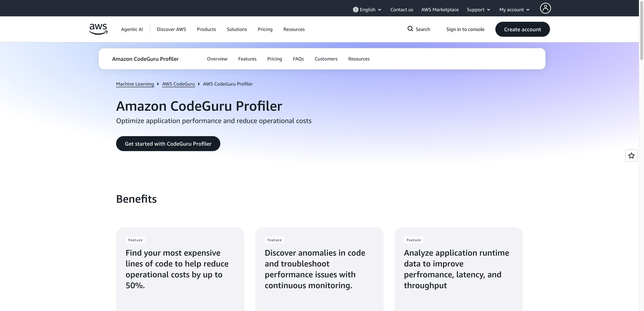Open the 'Analyze application runtime data' card
Viewport: 644px width, 311px height.
(458, 269)
